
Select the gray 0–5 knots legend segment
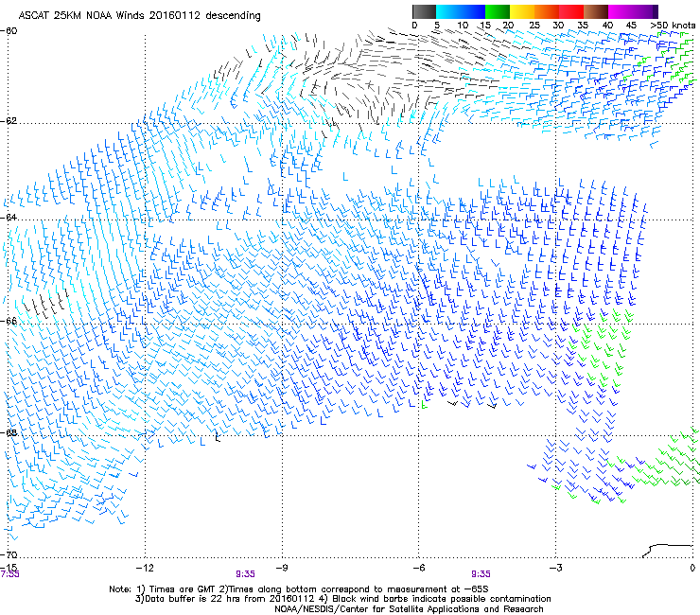tap(424, 11)
